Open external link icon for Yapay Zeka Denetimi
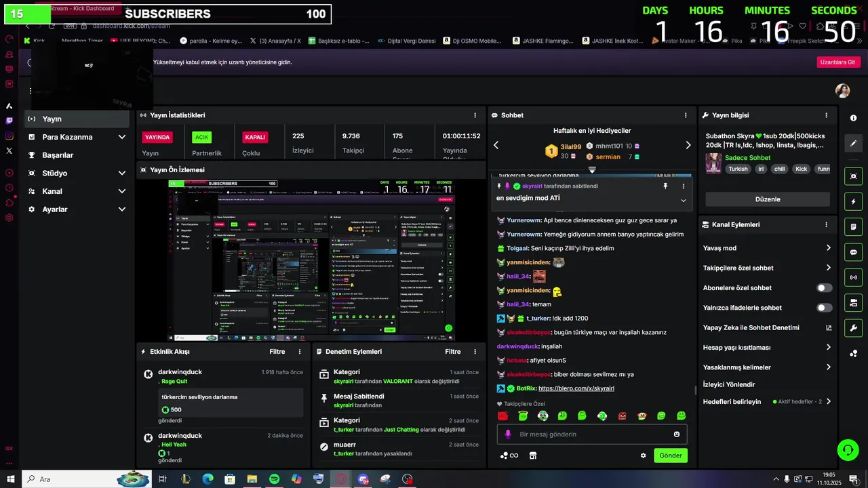Viewport: 868px width, 488px height. coord(829,327)
